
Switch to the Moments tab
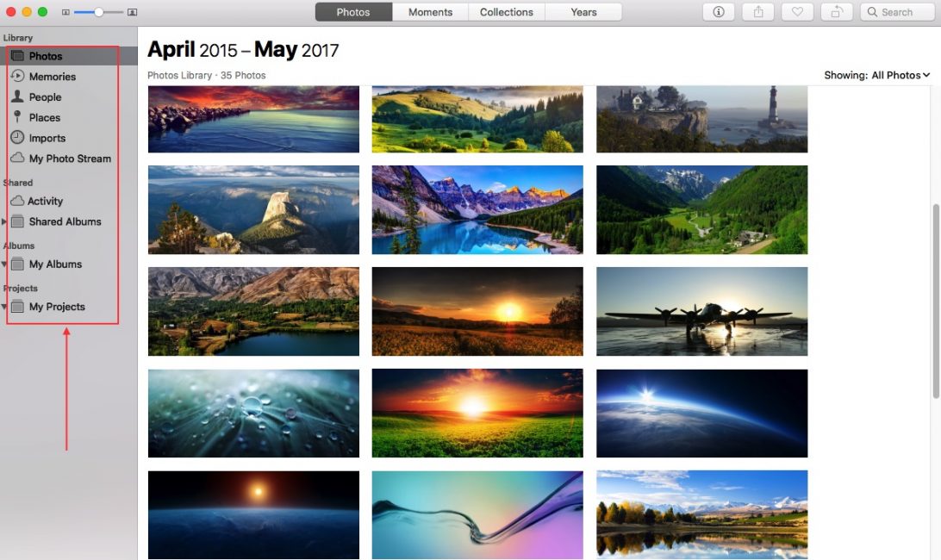[x=430, y=12]
